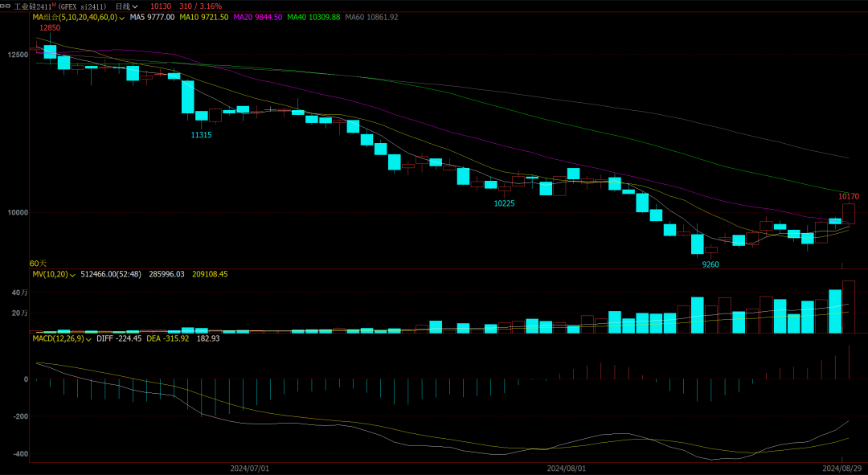Select the gray MA60 10861.92 legend

coord(371,17)
